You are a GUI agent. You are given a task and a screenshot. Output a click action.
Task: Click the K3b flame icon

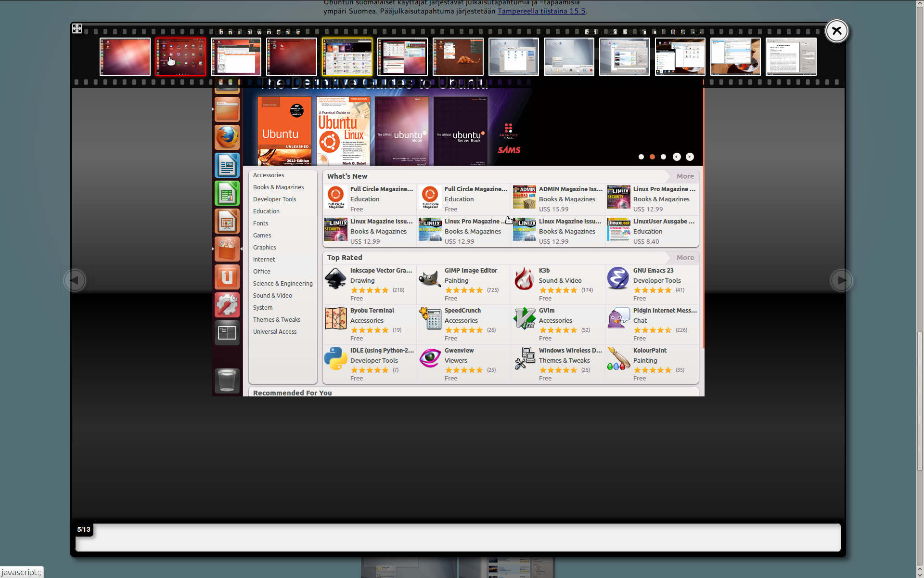tap(524, 279)
